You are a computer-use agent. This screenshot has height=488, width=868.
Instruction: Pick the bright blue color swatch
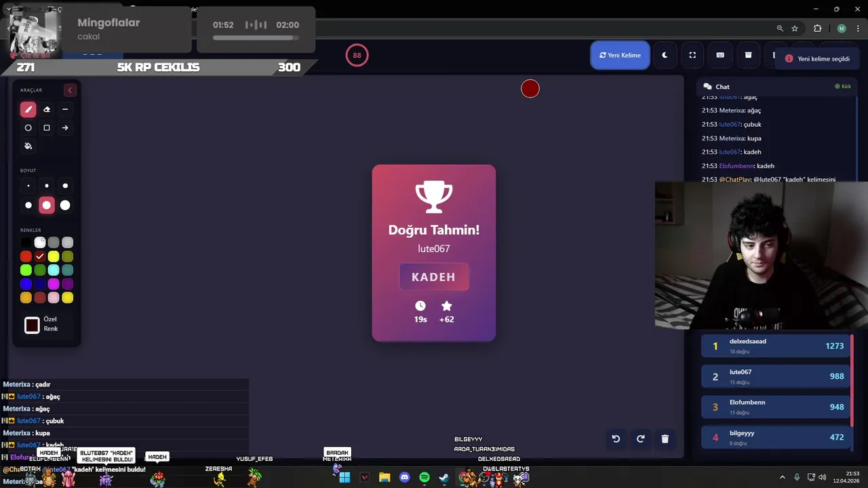click(x=26, y=284)
